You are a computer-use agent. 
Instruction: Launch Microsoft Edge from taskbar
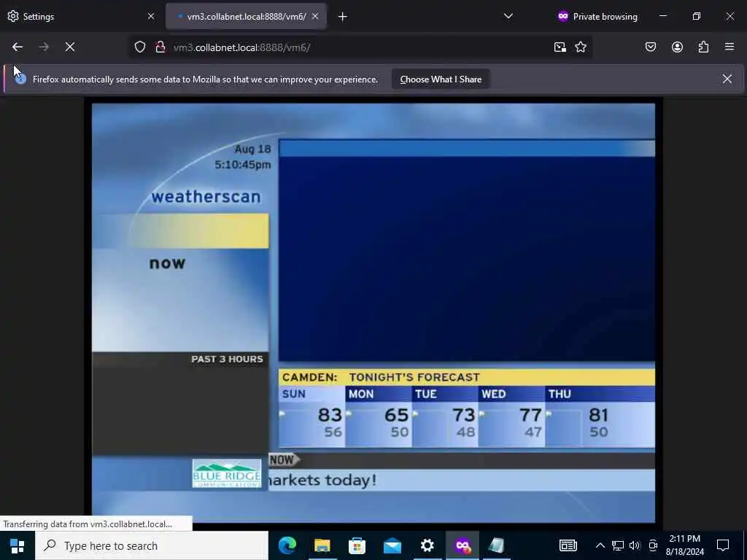287,545
